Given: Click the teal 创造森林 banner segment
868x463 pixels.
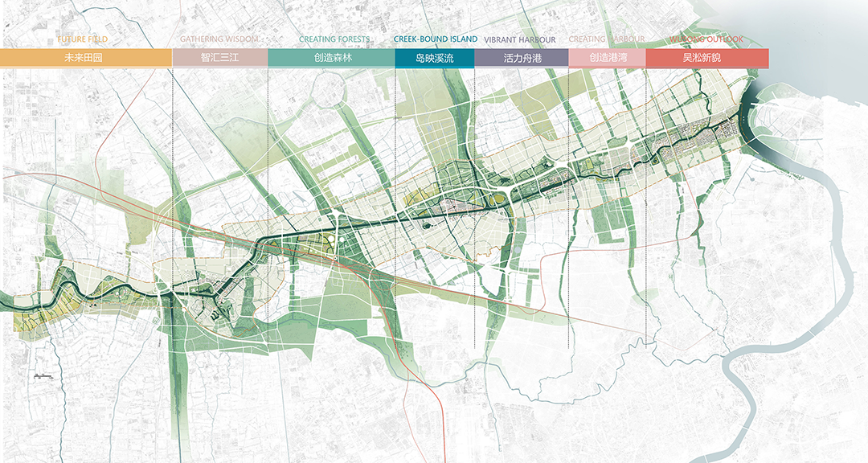Looking at the screenshot, I should coord(331,58).
